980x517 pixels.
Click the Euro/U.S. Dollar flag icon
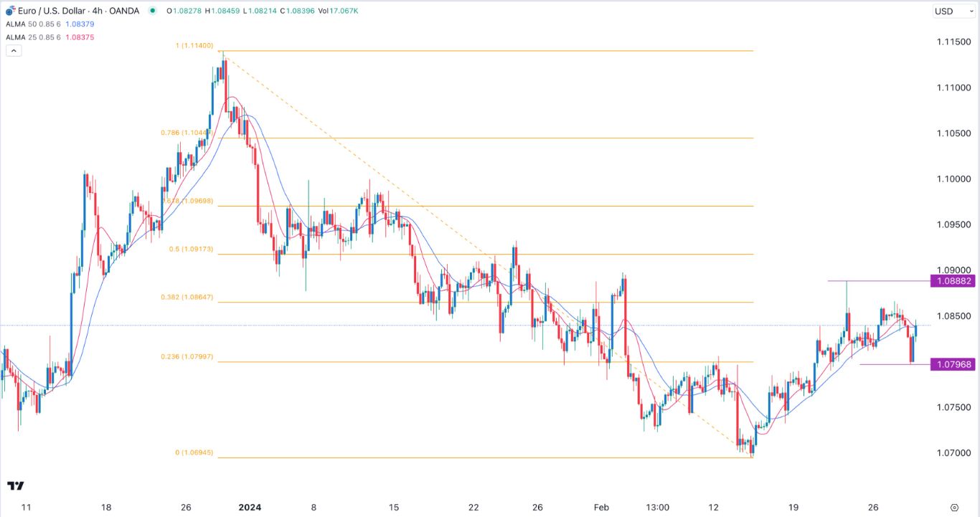click(x=10, y=11)
